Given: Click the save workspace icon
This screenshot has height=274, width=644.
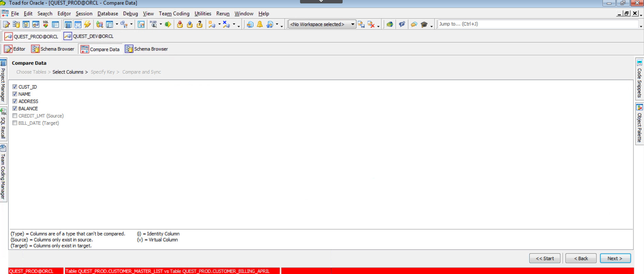Looking at the screenshot, I should point(361,24).
